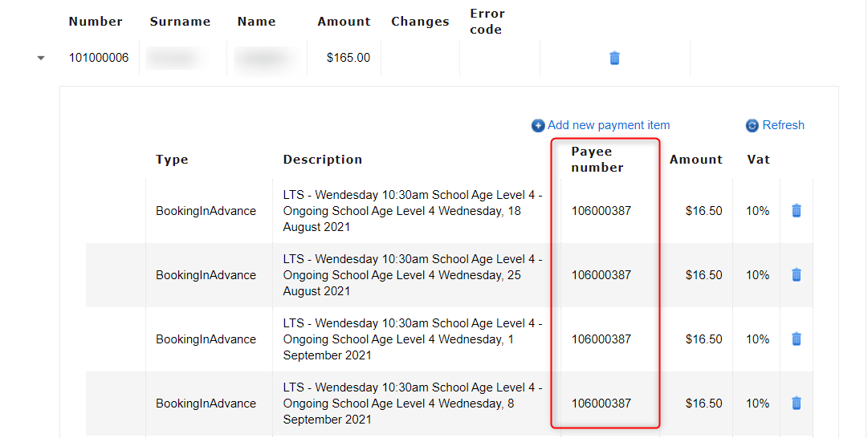This screenshot has height=438, width=868.
Task: Delete the 8 September 2021 booking item
Action: click(x=796, y=403)
